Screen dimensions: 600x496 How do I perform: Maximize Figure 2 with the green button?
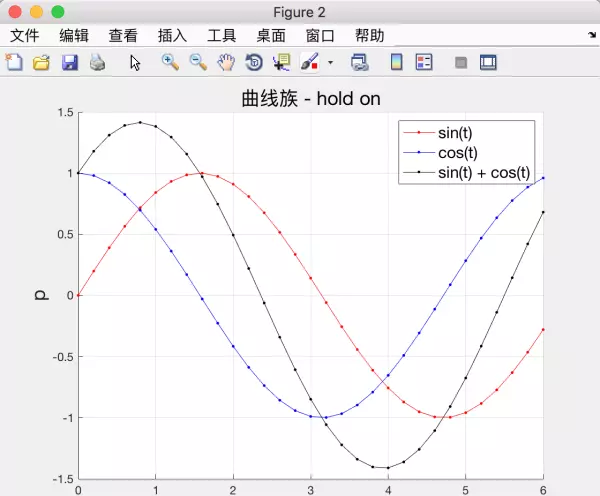(x=58, y=12)
